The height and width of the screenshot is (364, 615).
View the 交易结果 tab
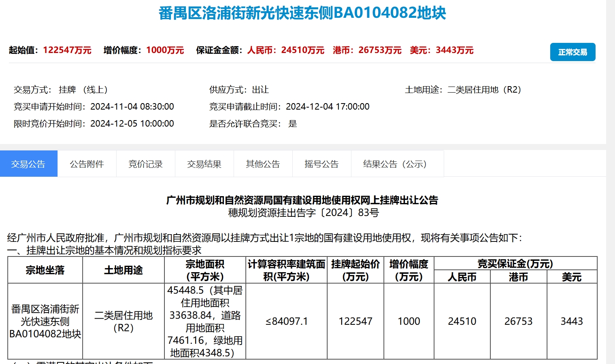204,164
